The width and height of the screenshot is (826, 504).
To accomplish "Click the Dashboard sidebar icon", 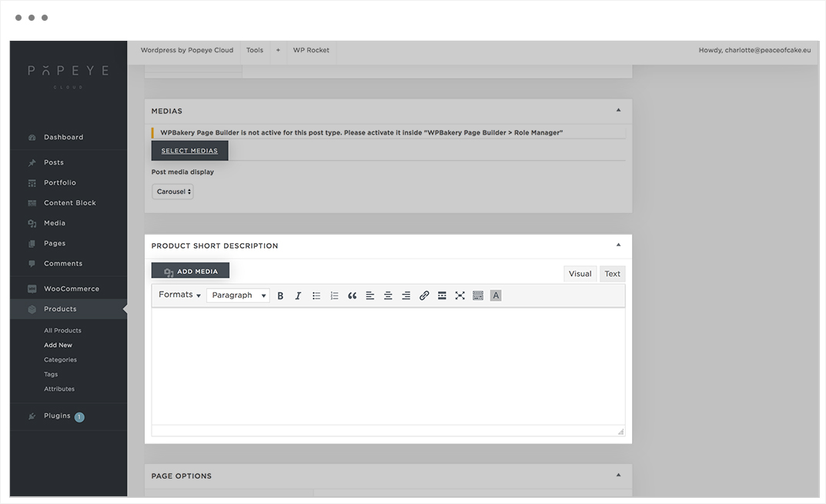I will pyautogui.click(x=32, y=138).
